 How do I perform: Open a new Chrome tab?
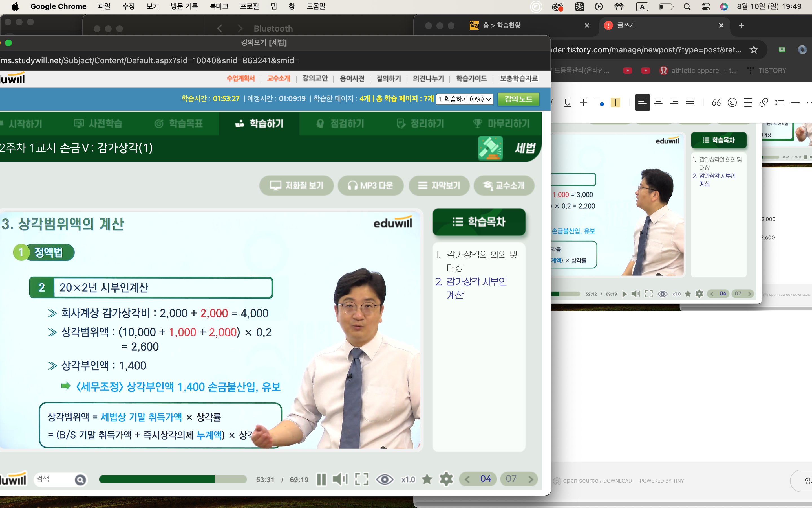point(742,25)
